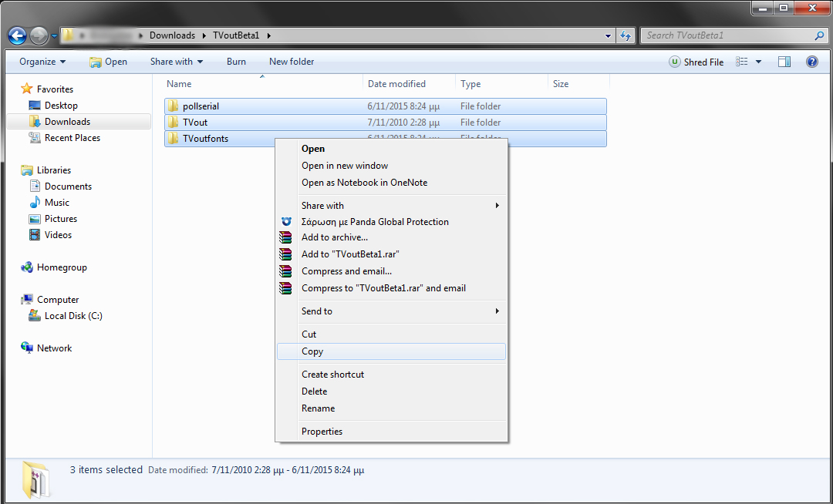Click Add to "TVoutBeta1.rar"
This screenshot has width=833, height=504.
(349, 254)
